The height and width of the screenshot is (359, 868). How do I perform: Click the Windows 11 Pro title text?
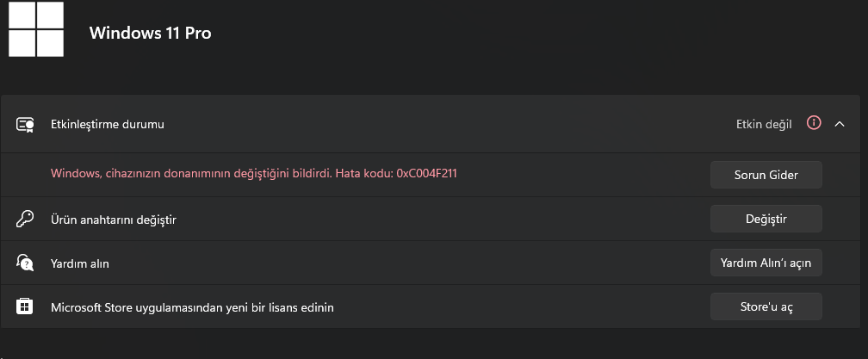click(x=150, y=33)
